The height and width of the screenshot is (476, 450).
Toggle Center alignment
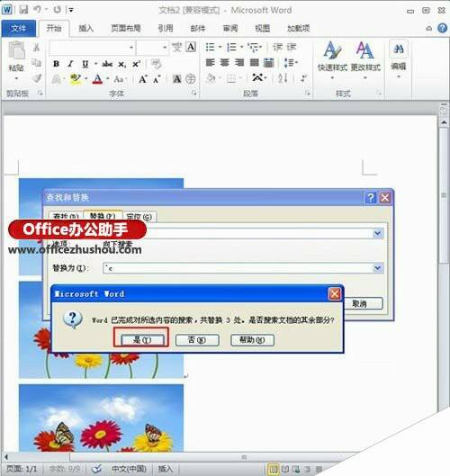click(224, 63)
